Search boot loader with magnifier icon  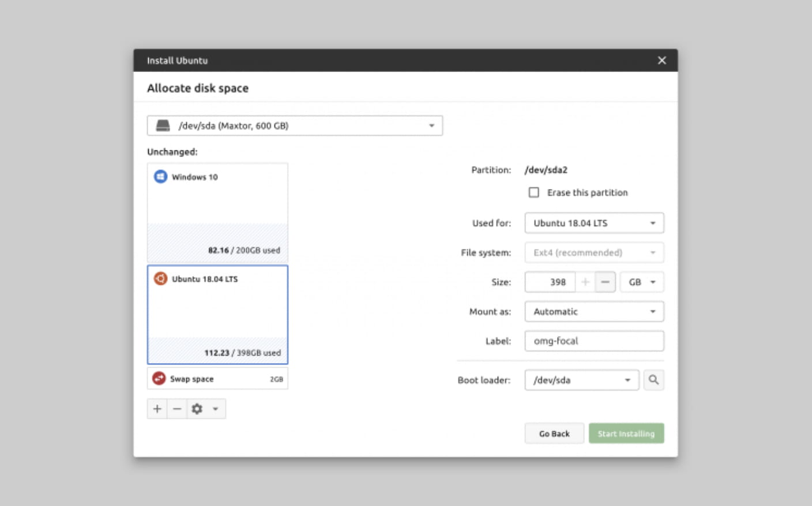tap(653, 380)
